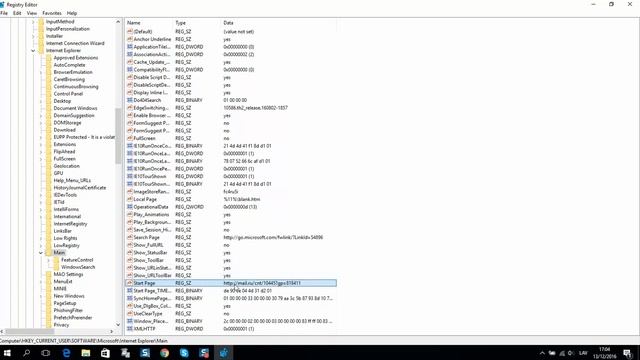Viewport: 640px width, 360px height.
Task: Click the Download folder icon
Action: click(49, 130)
